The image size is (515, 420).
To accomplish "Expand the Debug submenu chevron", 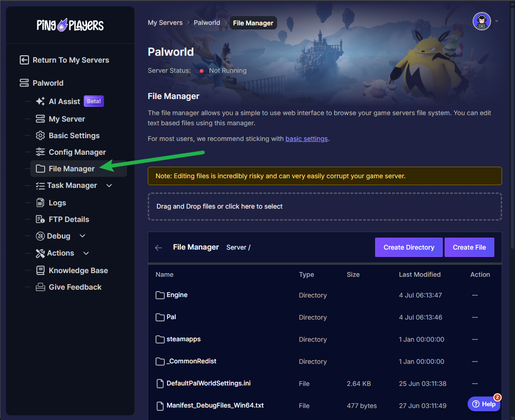I will 82,236.
